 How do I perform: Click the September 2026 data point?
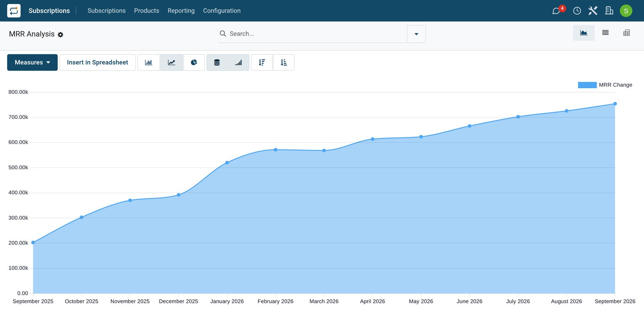click(615, 104)
